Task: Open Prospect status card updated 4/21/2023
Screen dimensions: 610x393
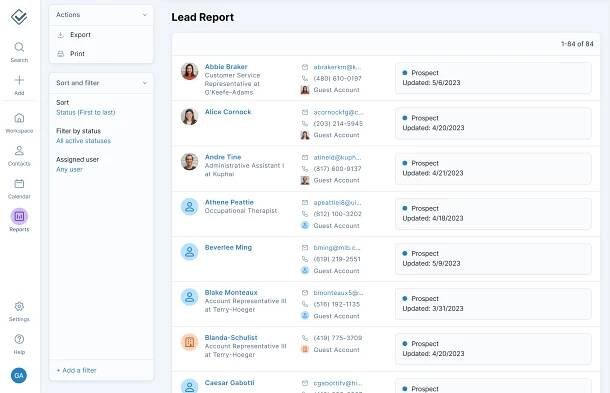Action: (493, 168)
